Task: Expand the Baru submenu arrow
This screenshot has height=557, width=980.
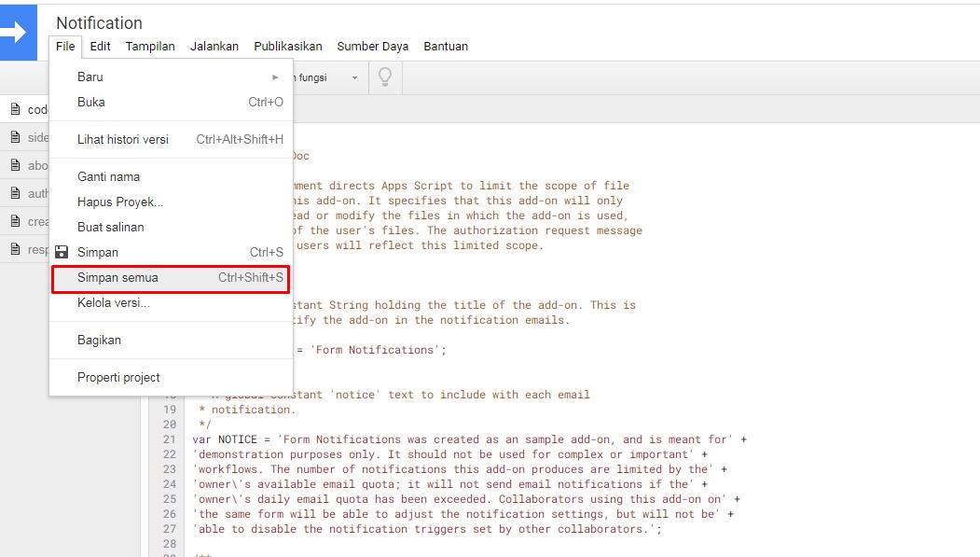Action: pyautogui.click(x=275, y=77)
